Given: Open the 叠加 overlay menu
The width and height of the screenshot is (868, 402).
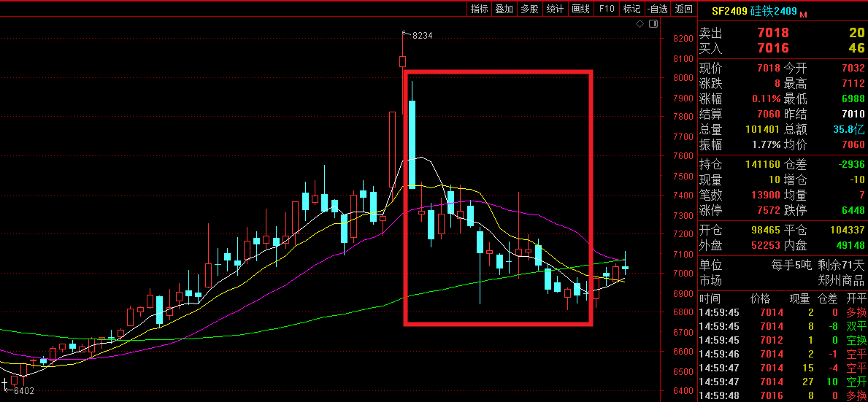Looking at the screenshot, I should [504, 9].
